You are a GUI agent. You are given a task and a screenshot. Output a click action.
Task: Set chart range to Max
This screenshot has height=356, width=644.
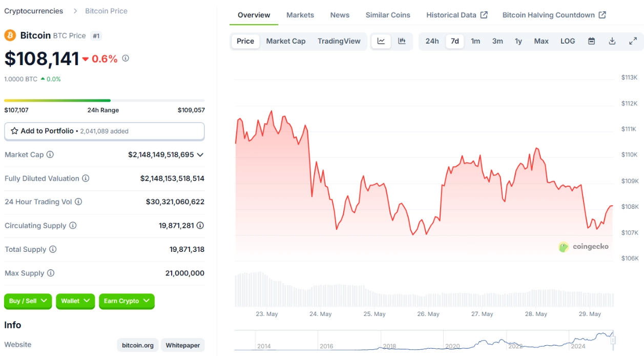click(x=542, y=41)
